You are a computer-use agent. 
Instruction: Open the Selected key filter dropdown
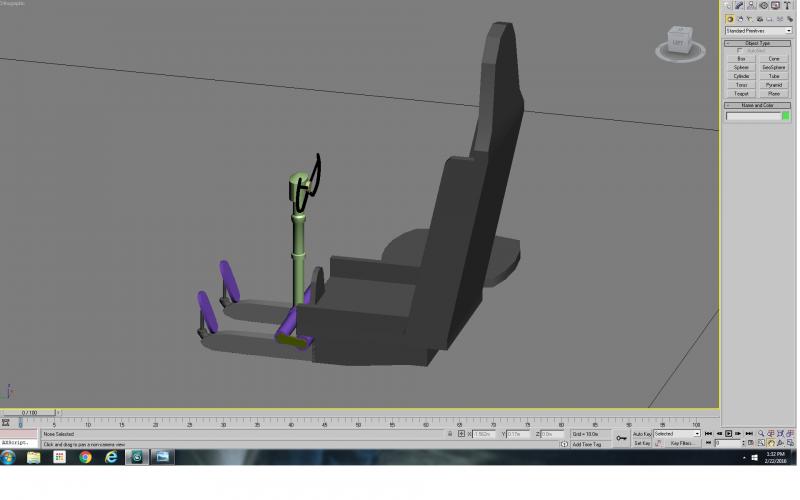click(677, 434)
